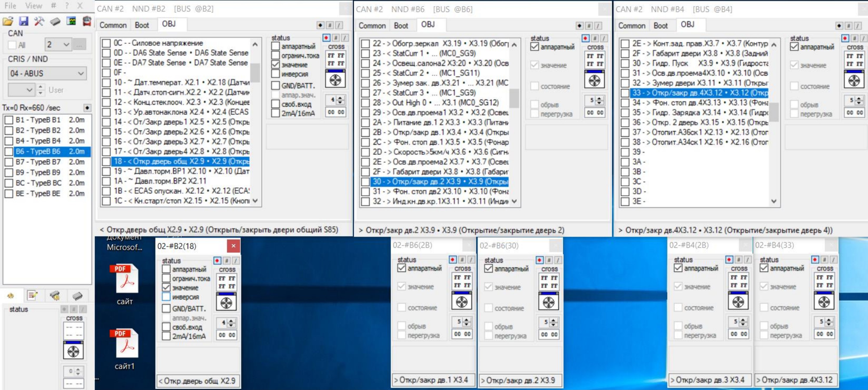Switch to Boot tab in NND #B6 window

(401, 25)
